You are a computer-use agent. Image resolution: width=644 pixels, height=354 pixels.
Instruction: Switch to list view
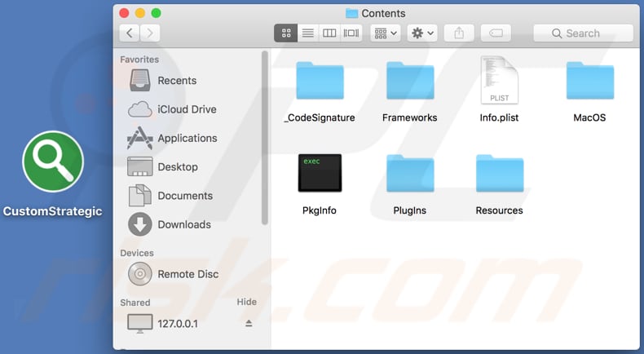[308, 33]
